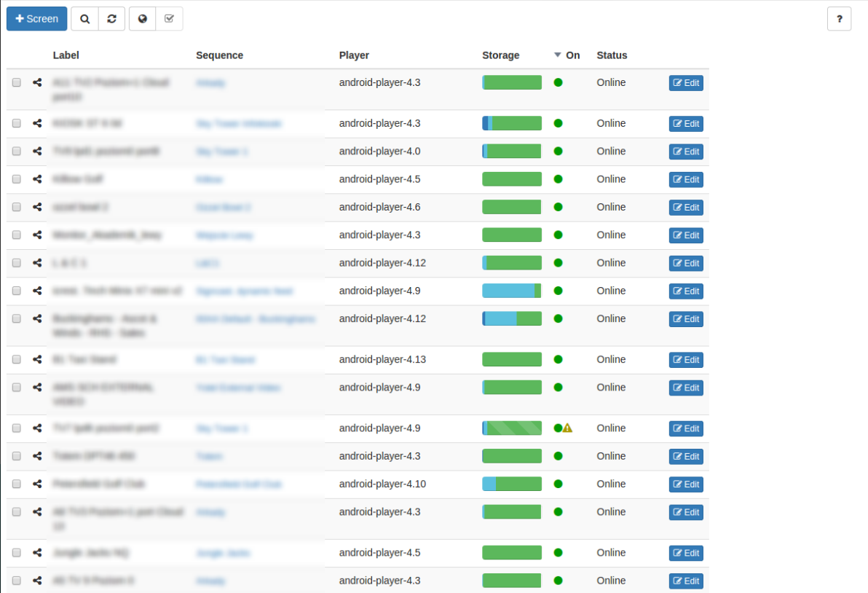This screenshot has height=593, width=868.
Task: Edit the screen showing the warning icon
Action: click(x=686, y=428)
